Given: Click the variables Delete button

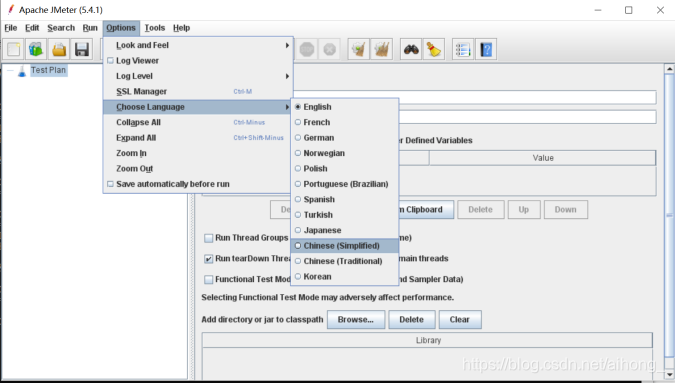Looking at the screenshot, I should [x=480, y=210].
